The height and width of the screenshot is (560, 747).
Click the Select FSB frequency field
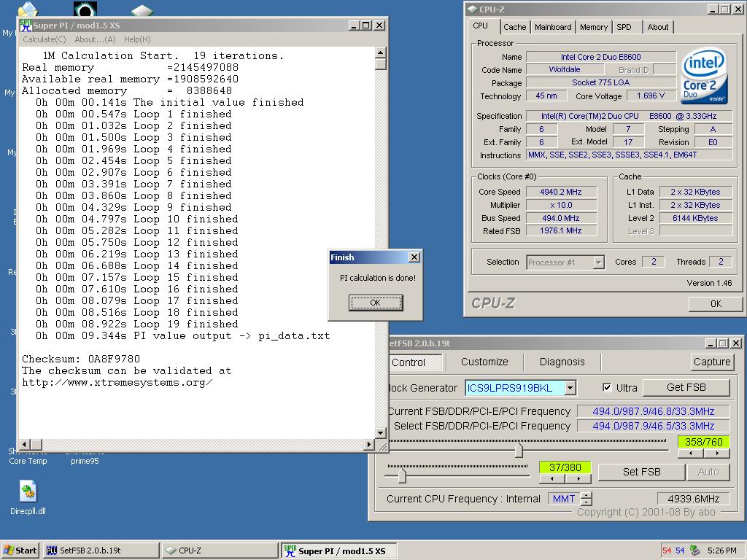pyautogui.click(x=653, y=426)
